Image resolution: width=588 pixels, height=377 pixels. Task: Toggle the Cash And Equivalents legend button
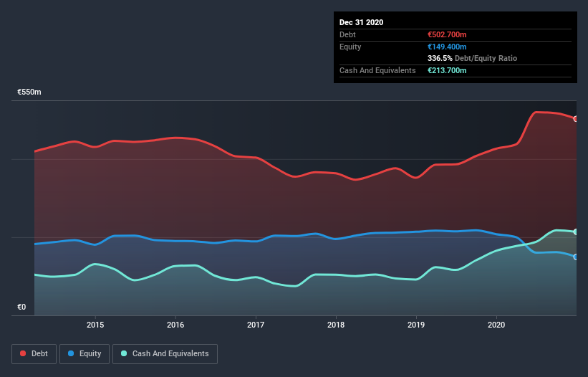point(165,354)
